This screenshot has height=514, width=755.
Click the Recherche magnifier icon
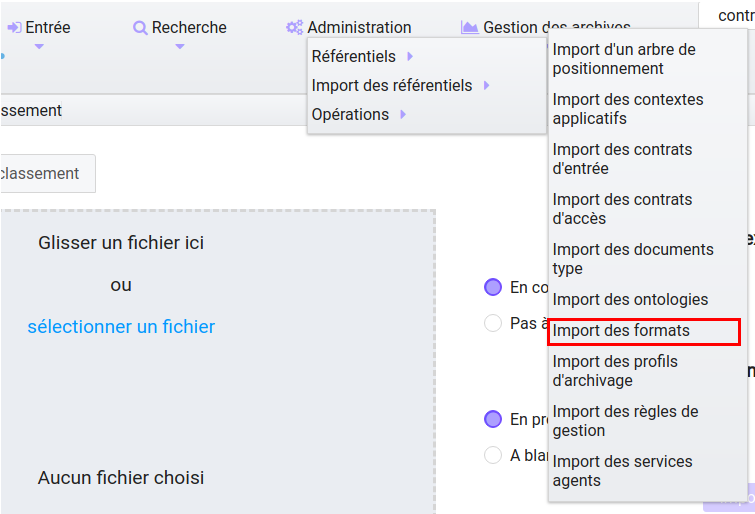click(140, 28)
